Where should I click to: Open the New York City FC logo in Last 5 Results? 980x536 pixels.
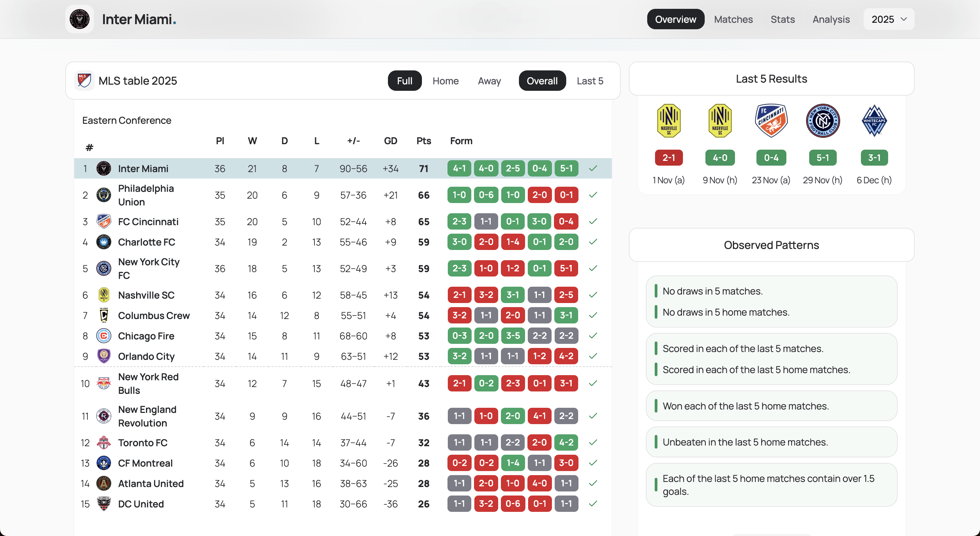[x=822, y=120]
